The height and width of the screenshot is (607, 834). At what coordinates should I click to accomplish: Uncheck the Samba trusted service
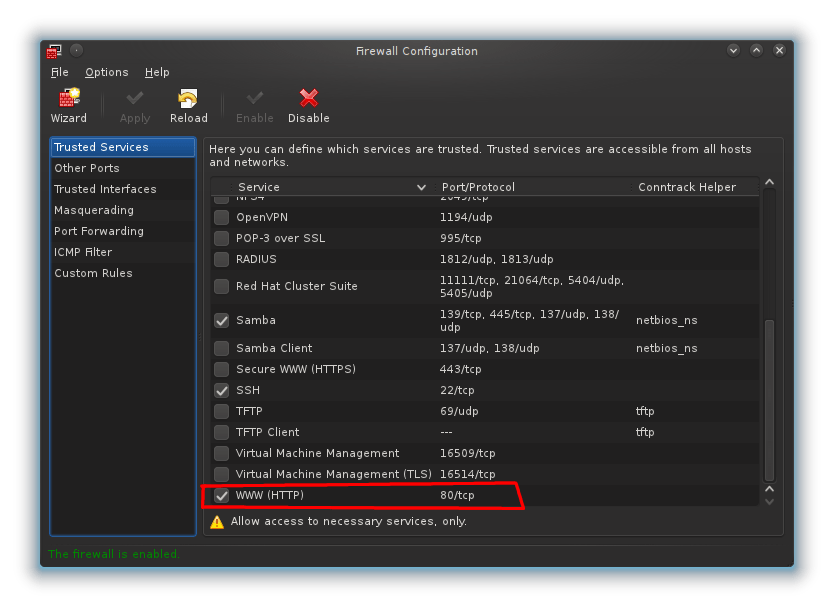coord(221,320)
